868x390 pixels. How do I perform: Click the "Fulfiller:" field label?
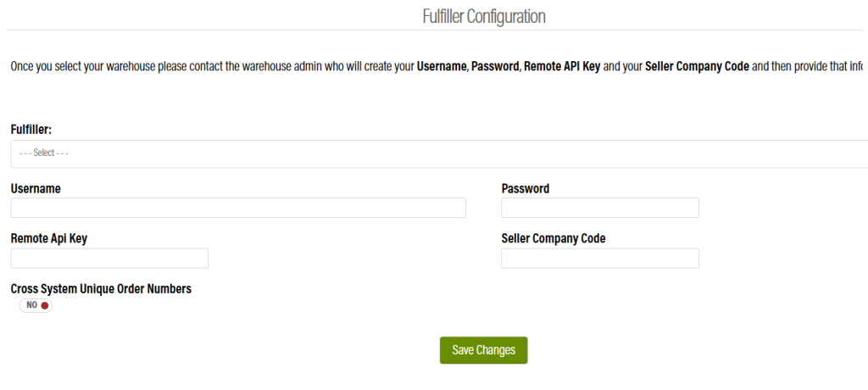point(31,129)
